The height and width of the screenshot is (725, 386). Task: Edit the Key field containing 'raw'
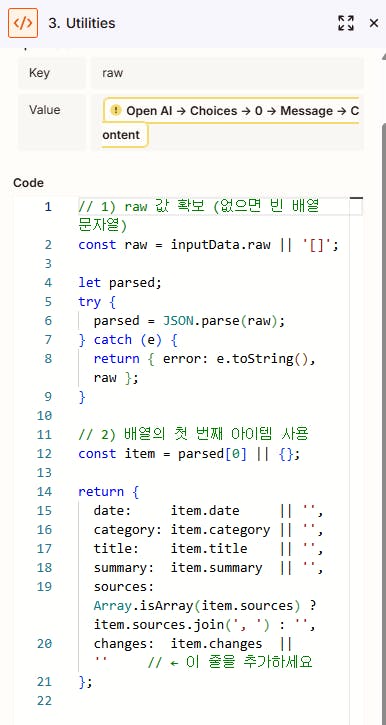227,73
